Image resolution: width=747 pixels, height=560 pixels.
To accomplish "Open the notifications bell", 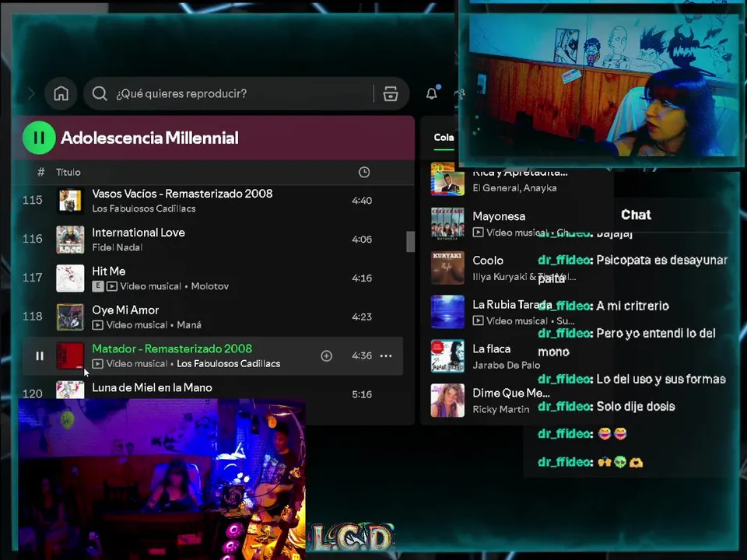I will click(x=432, y=93).
